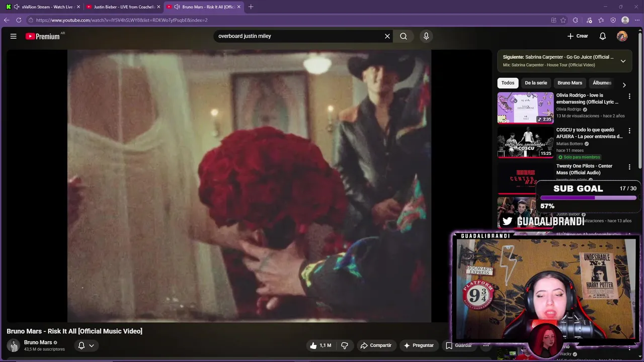
Task: Mute the audio icon on Bruno Mars tab
Action: pyautogui.click(x=177, y=7)
